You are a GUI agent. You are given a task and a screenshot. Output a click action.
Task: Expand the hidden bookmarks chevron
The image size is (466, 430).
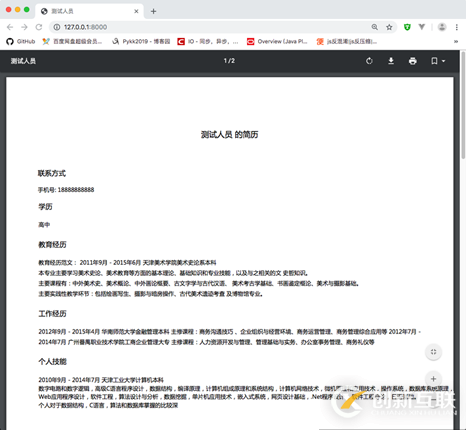coord(456,41)
